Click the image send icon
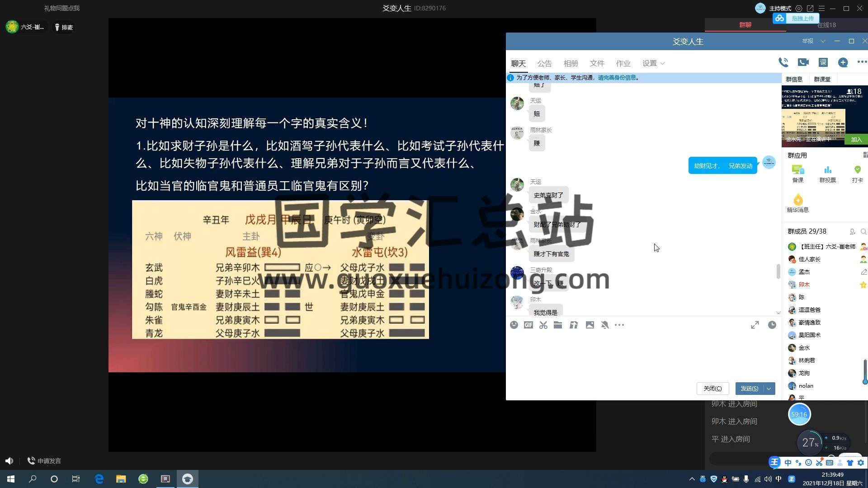This screenshot has width=868, height=488. [590, 325]
